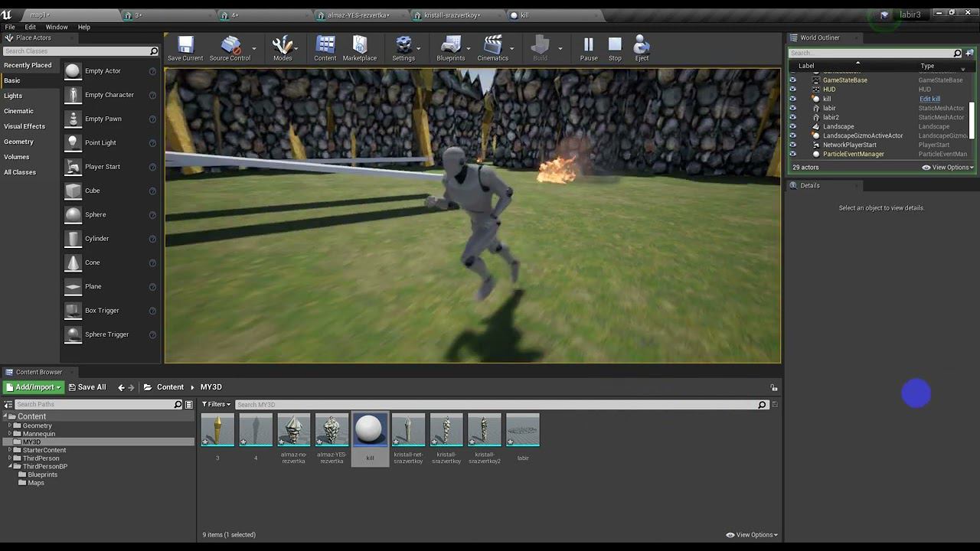Select the Geometry category in Place Actors
The height and width of the screenshot is (551, 980).
click(19, 142)
